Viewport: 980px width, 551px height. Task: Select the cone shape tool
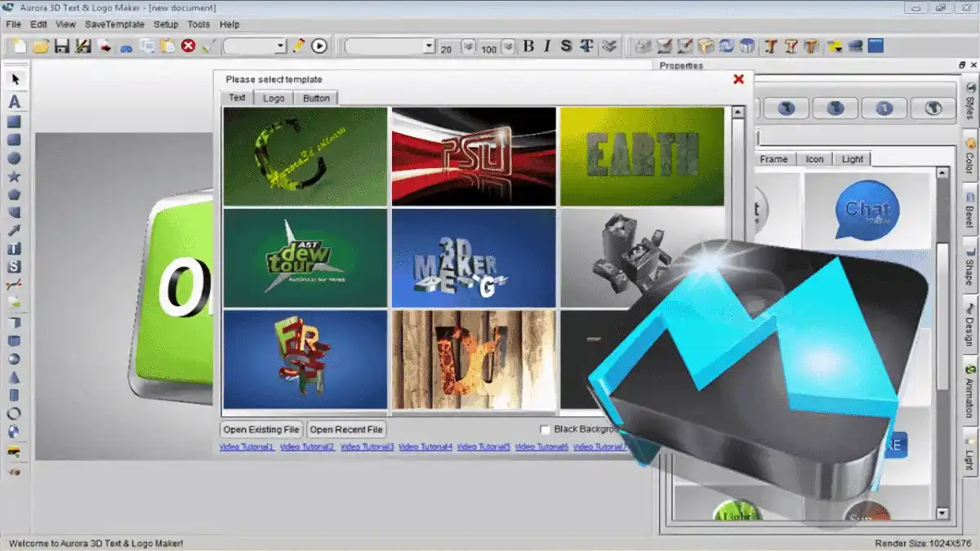[15, 377]
